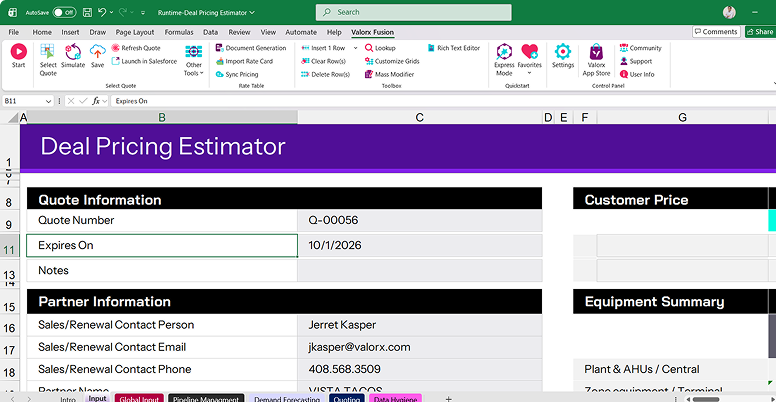
Task: Click the Undo arrow
Action: [x=102, y=12]
